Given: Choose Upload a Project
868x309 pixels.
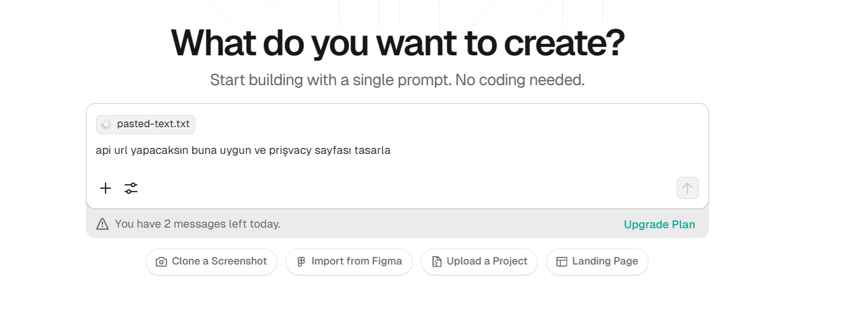Looking at the screenshot, I should point(479,262).
